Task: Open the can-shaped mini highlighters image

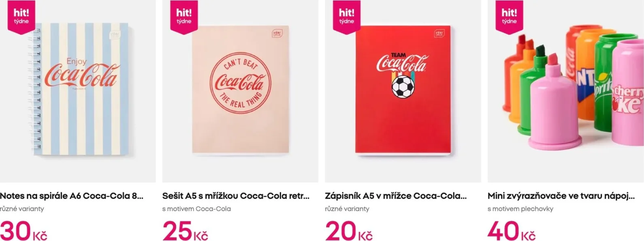Action: pos(566,91)
